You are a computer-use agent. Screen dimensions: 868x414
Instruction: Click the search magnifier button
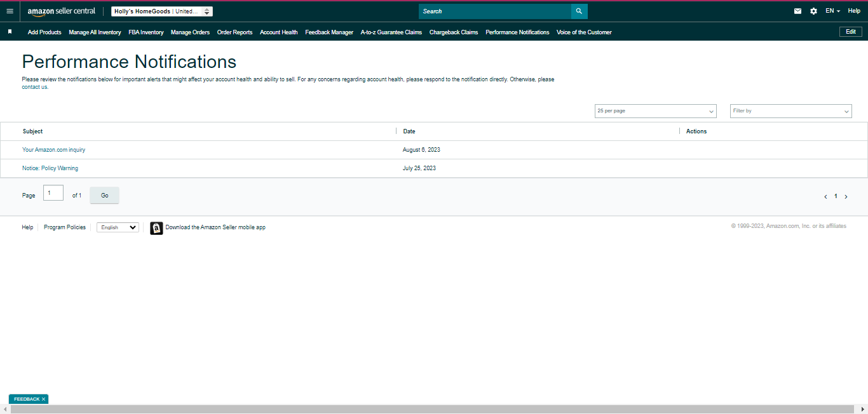579,11
